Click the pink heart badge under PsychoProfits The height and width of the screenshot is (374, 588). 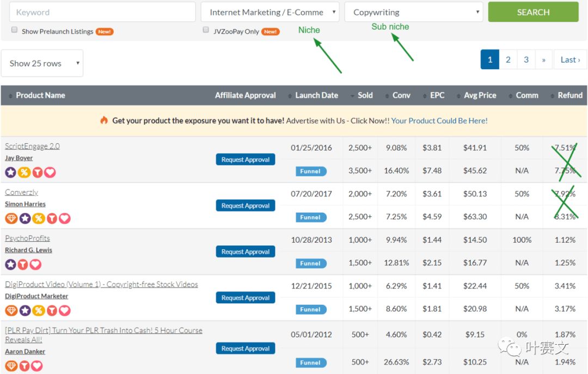[35, 265]
